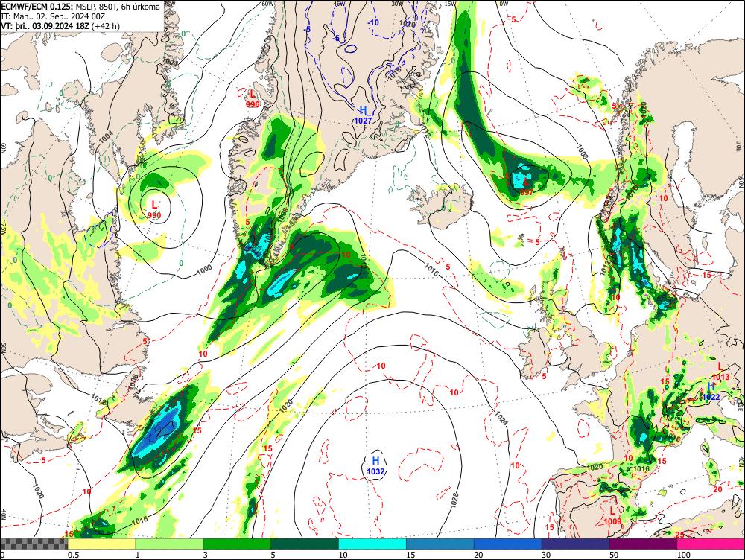The image size is (745, 560).
Task: Click the 1000 isobar label
Action: (x=204, y=270)
